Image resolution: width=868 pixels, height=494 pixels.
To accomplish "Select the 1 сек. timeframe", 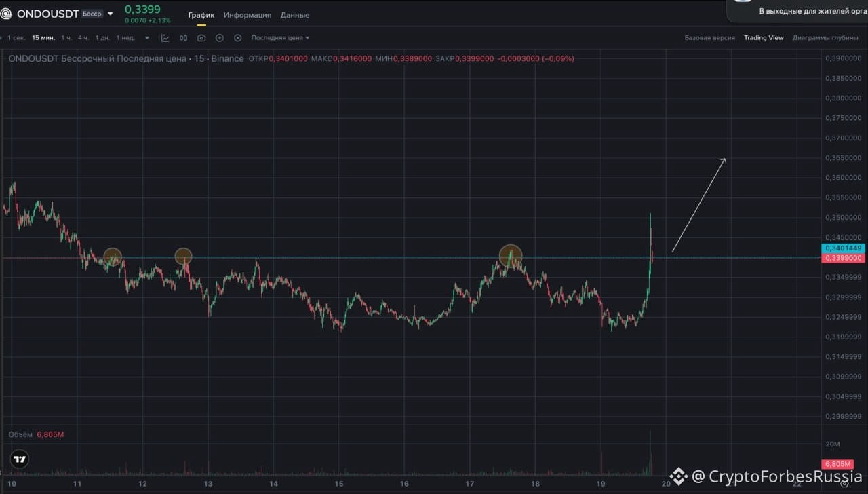I will (x=16, y=38).
